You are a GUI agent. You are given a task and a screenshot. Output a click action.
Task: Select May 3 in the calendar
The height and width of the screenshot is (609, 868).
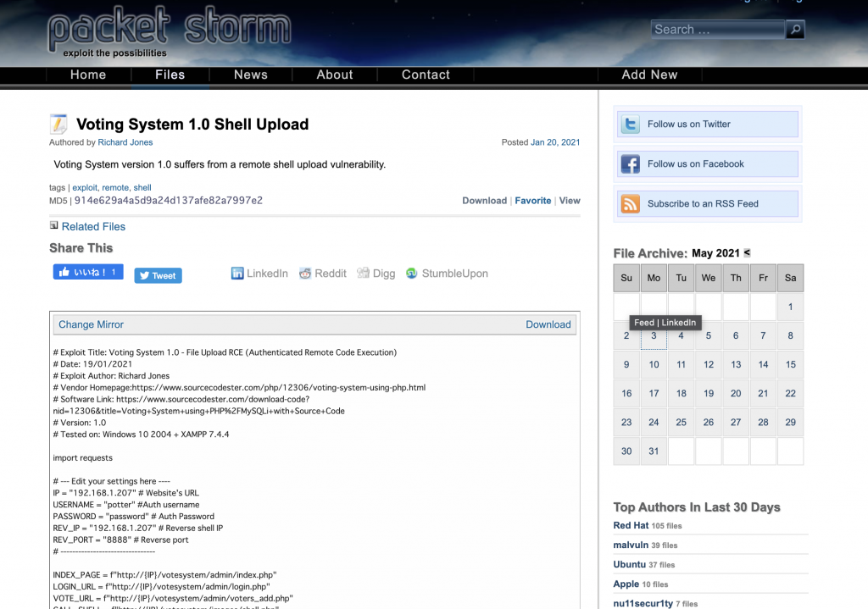[x=654, y=335]
